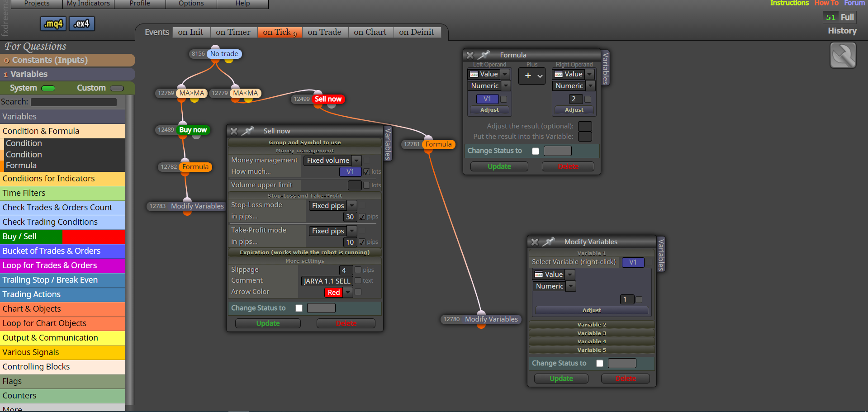Select the Sell now block
The width and height of the screenshot is (868, 412).
[328, 99]
